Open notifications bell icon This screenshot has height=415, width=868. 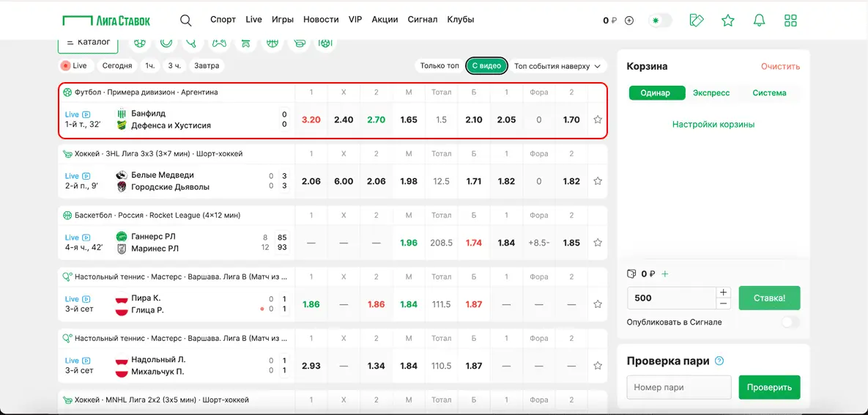(x=759, y=21)
